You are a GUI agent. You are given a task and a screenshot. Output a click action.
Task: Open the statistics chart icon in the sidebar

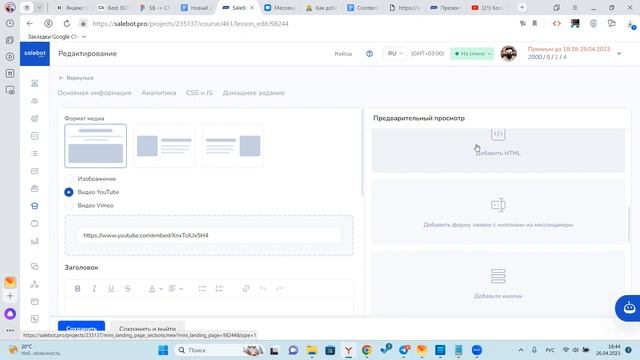35,241
